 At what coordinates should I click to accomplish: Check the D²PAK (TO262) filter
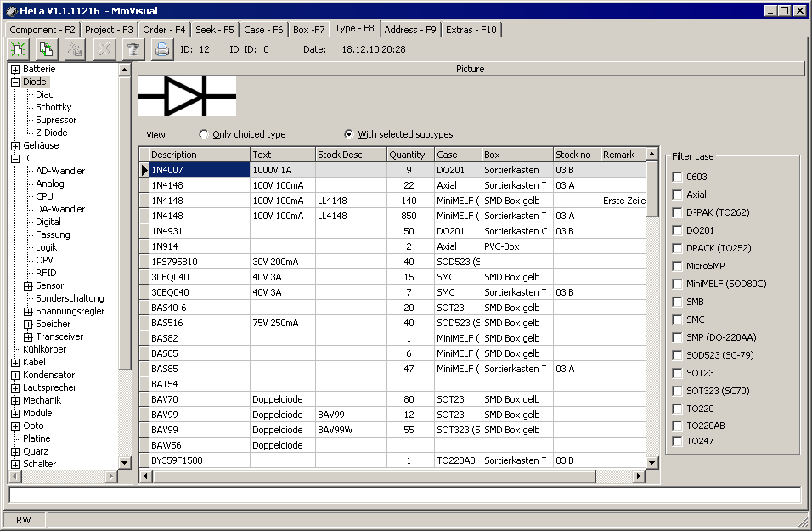[x=677, y=212]
